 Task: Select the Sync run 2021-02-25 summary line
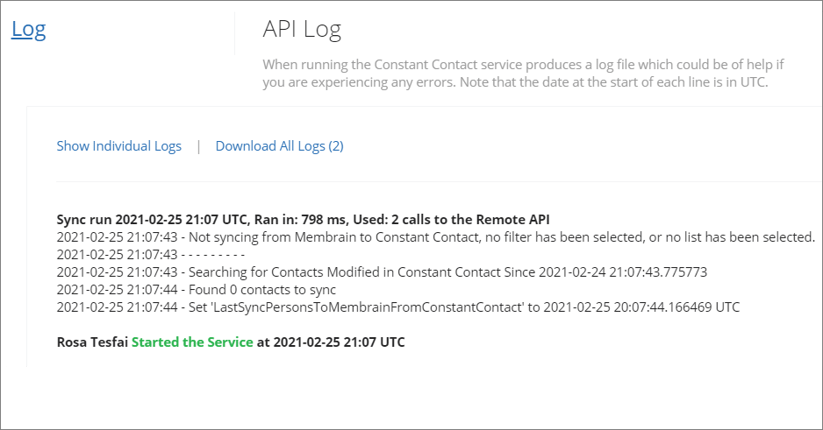point(303,219)
